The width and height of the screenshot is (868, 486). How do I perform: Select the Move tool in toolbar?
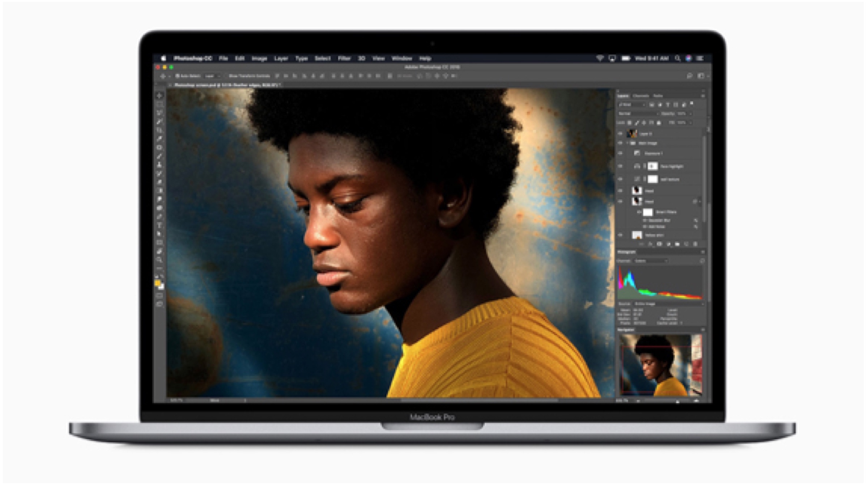coord(159,95)
